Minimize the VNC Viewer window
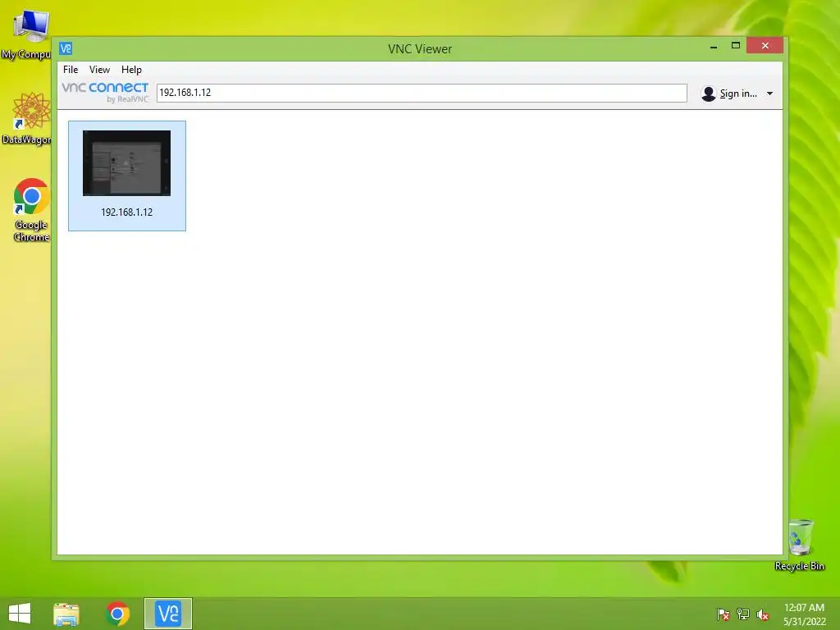 714,47
